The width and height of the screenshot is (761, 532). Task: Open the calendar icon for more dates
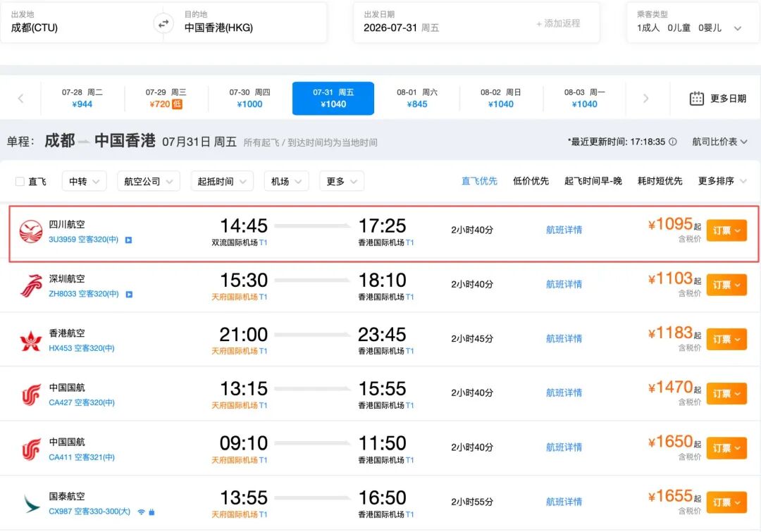696,99
